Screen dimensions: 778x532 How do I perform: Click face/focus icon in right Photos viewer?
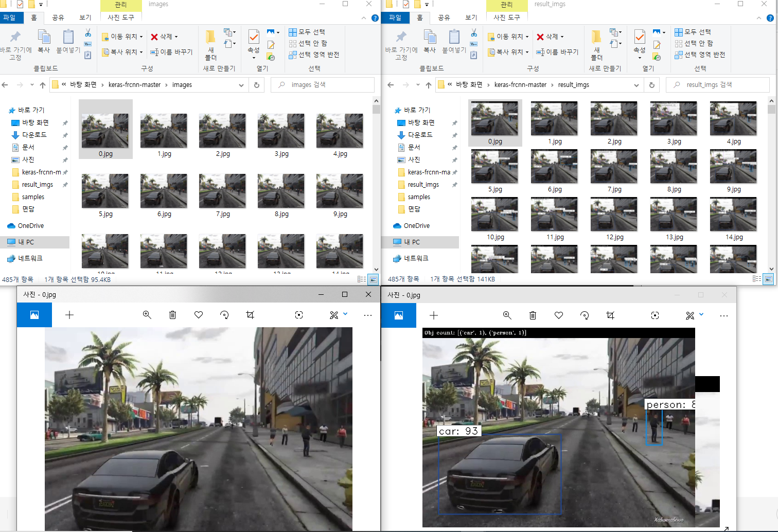click(655, 315)
